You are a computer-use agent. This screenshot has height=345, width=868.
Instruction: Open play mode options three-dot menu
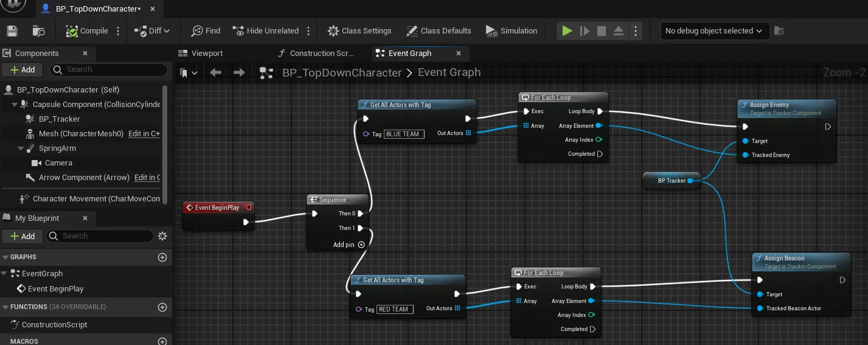(635, 31)
